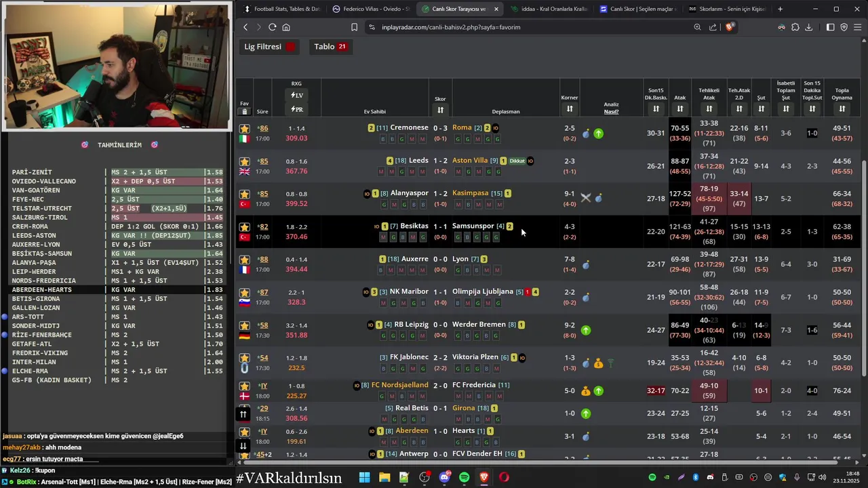Screen dimensions: 868x488
Task: Switch to Canlı Skor | Seçilen maçlar tab
Action: pyautogui.click(x=638, y=9)
